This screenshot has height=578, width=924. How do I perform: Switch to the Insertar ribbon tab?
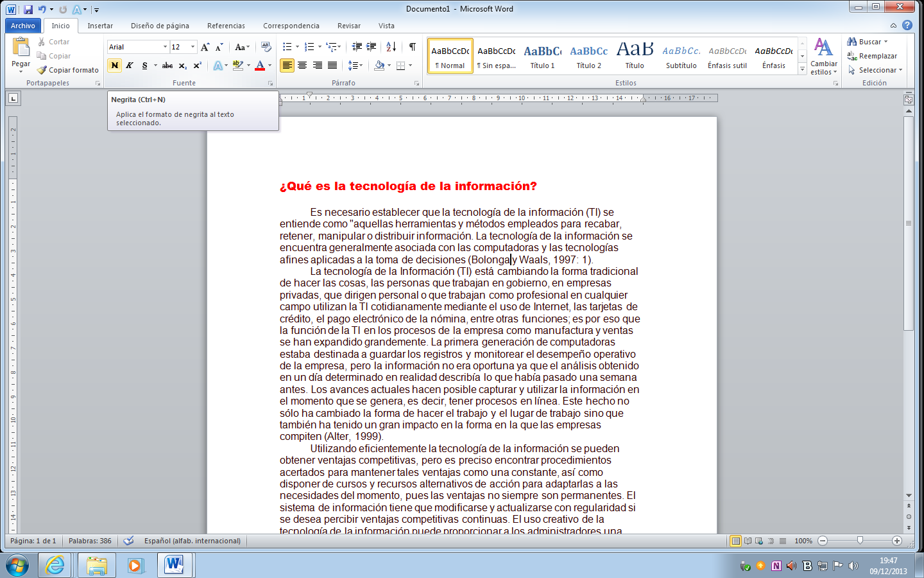point(100,26)
